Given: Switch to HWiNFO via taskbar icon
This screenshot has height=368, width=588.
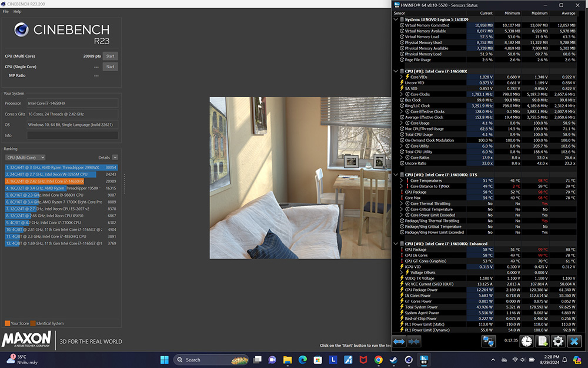Looking at the screenshot, I should pos(424,360).
